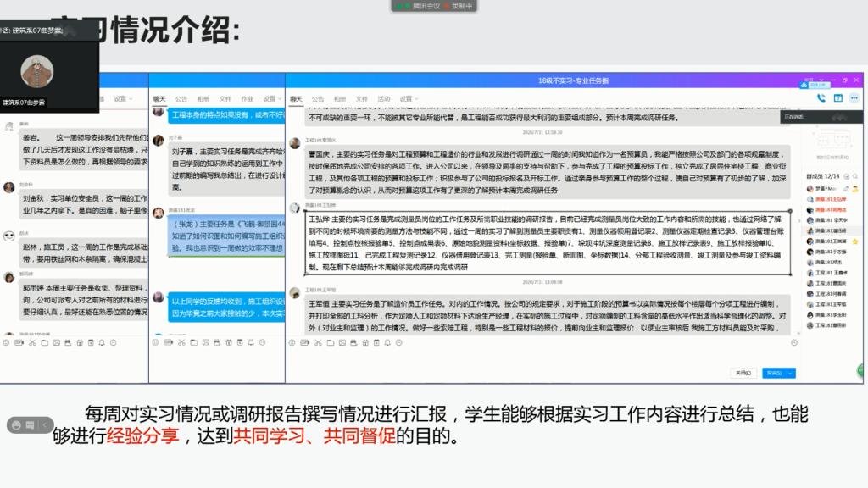Image resolution: width=868 pixels, height=488 pixels.
Task: Click the 发送 send button
Action: pos(773,372)
